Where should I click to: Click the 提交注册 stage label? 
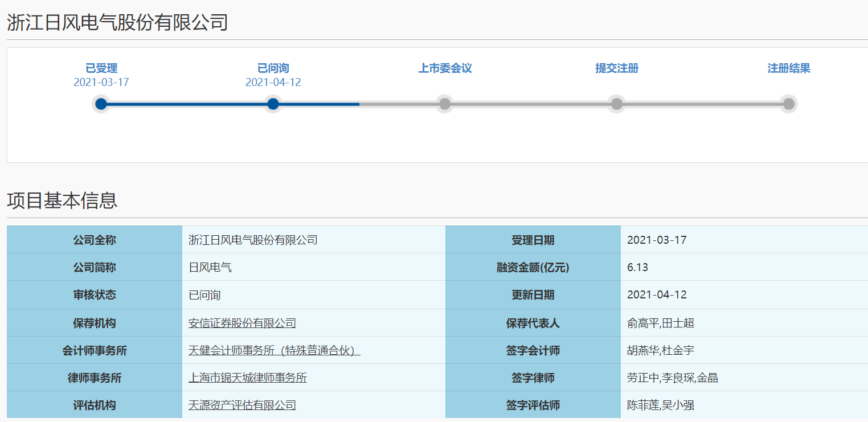point(616,68)
